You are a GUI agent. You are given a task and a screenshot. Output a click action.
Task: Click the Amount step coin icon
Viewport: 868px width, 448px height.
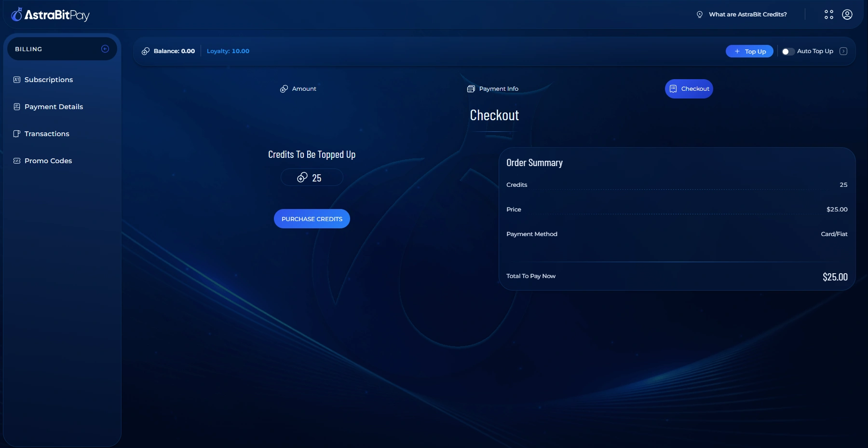coord(284,89)
